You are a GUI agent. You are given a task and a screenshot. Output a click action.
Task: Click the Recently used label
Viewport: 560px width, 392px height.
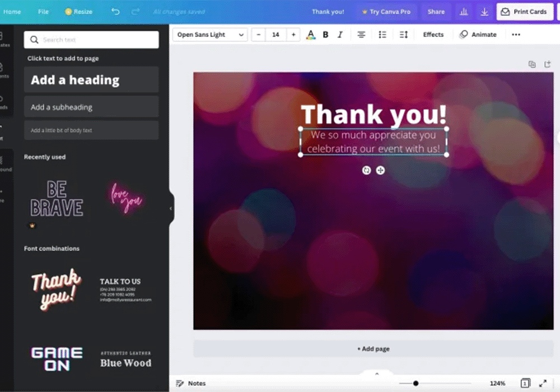(x=45, y=157)
